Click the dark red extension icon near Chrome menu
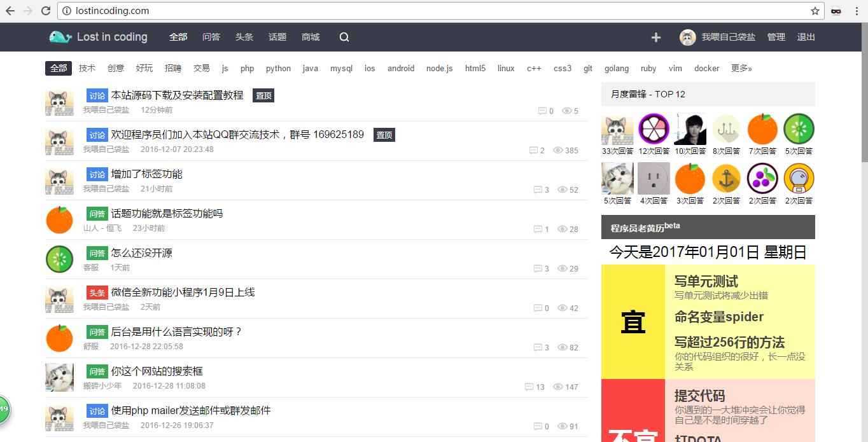868x442 pixels. click(x=836, y=11)
